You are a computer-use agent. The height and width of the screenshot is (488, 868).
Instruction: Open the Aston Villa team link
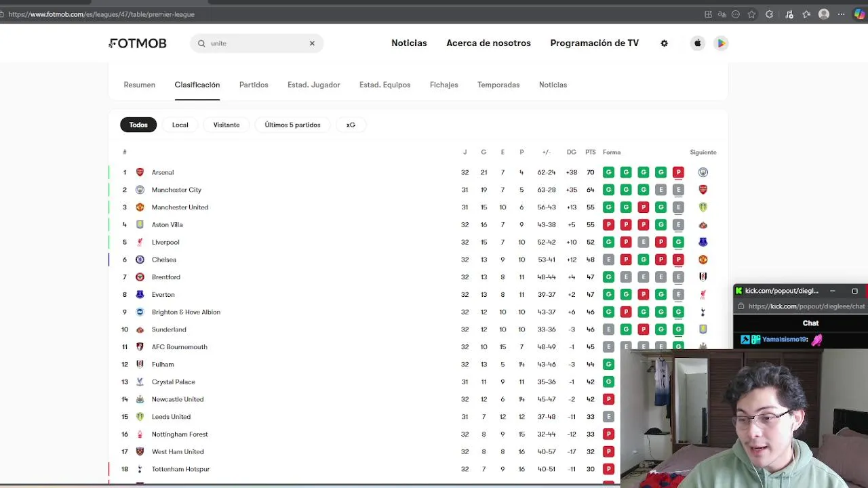pos(167,225)
